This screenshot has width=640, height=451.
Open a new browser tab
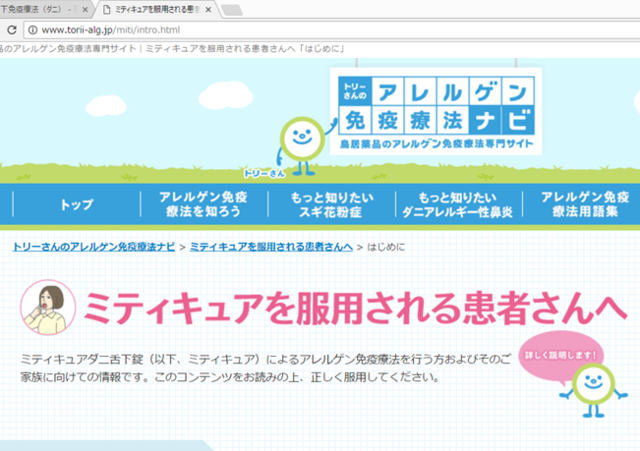pyautogui.click(x=232, y=10)
